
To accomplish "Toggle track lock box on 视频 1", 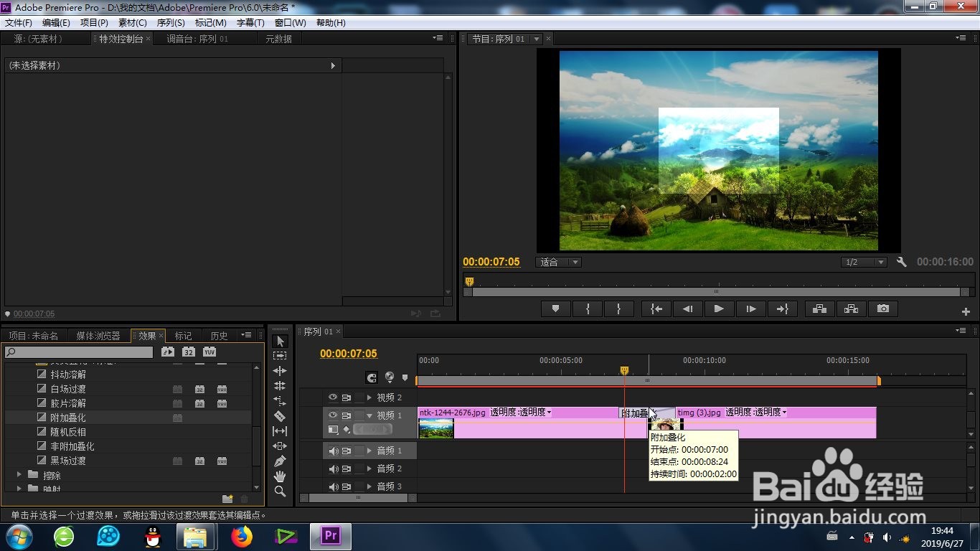I will [x=359, y=415].
